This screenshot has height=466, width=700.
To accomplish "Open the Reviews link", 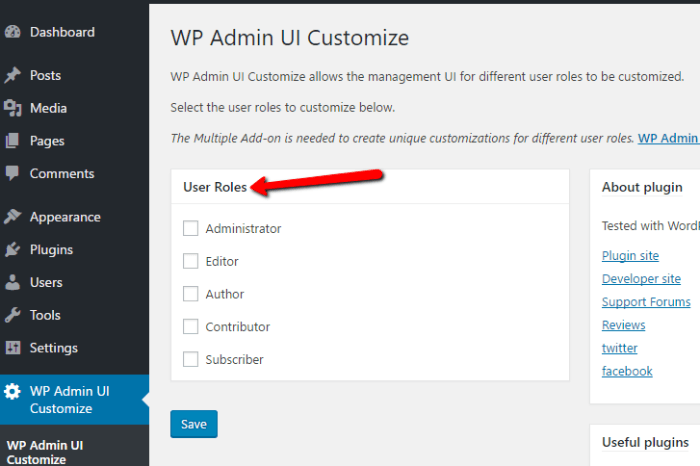I will [623, 325].
